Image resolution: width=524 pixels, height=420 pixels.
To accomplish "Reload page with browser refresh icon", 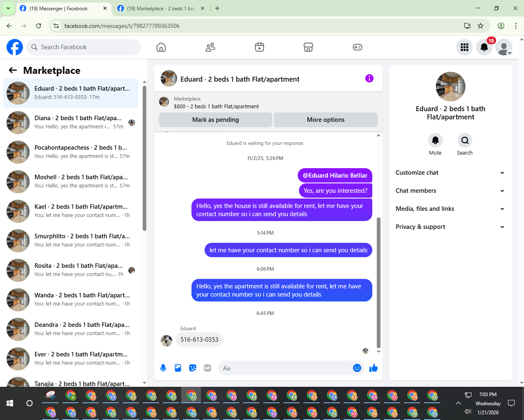I will (39, 26).
